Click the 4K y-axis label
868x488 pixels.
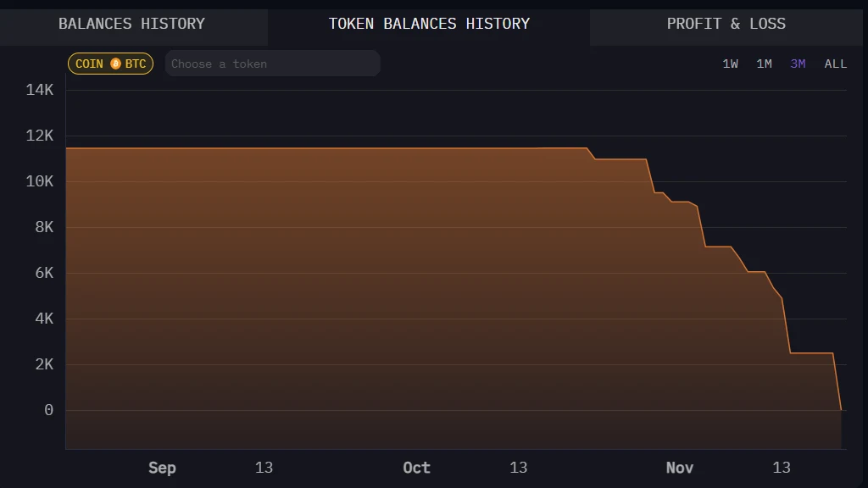[44, 319]
